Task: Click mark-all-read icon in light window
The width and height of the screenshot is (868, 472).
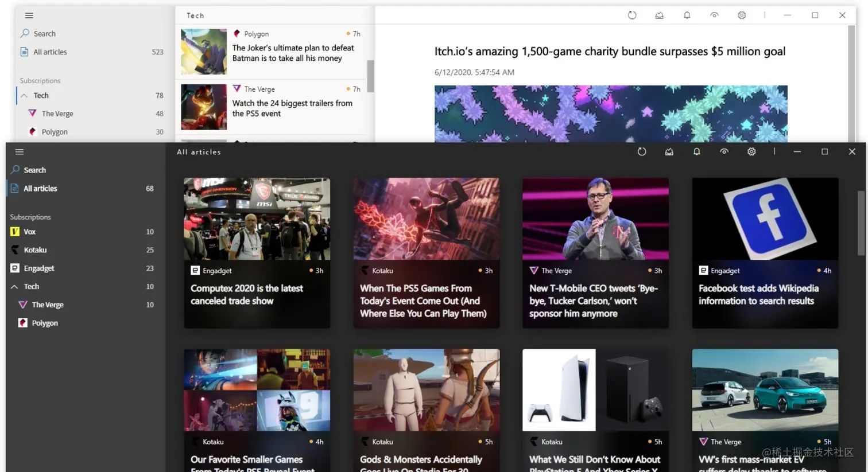Action: pyautogui.click(x=660, y=15)
